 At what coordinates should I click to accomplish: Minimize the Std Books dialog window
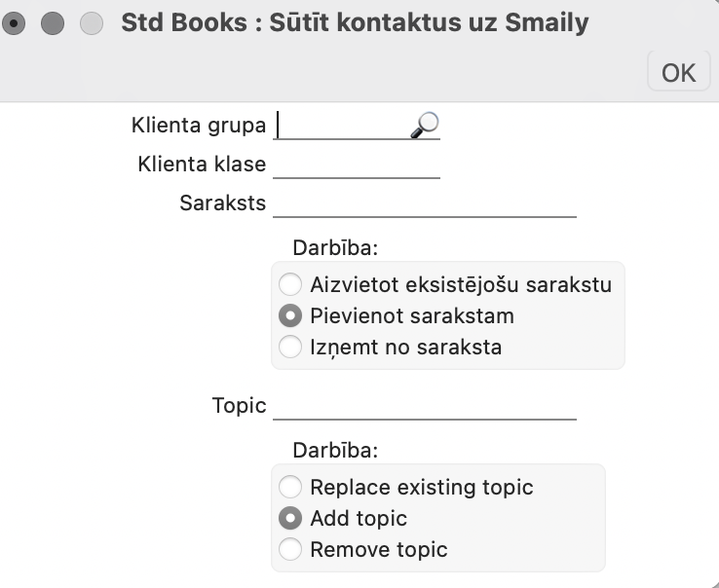pyautogui.click(x=53, y=23)
